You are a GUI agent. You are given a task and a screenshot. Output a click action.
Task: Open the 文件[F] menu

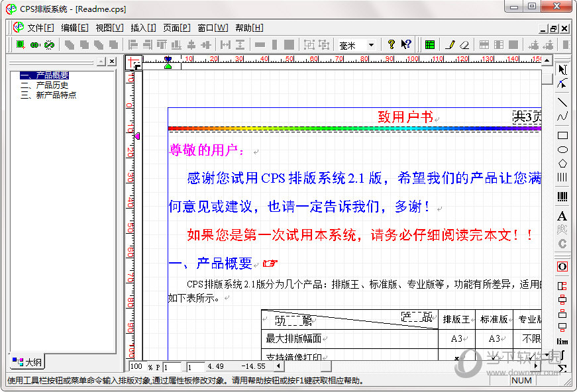pyautogui.click(x=41, y=28)
